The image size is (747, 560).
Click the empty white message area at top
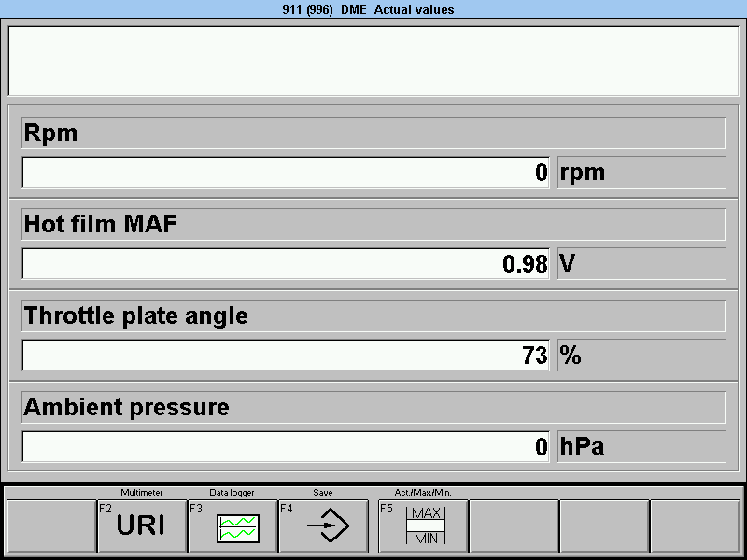373,61
